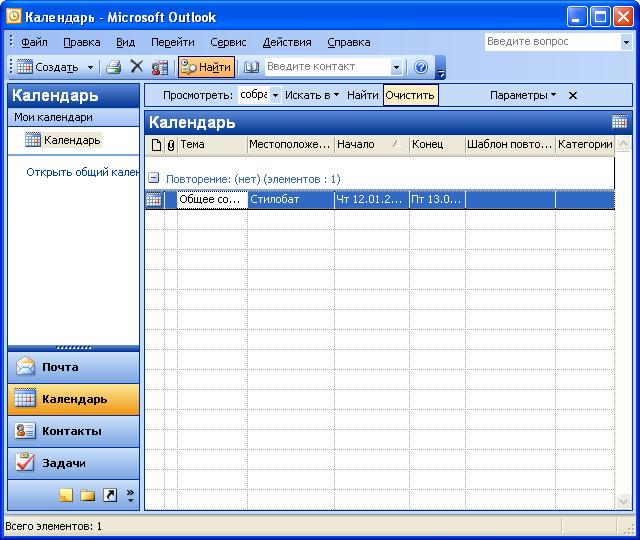Click the Чт 12.01.2... start cell
640x540 pixels.
pos(371,200)
